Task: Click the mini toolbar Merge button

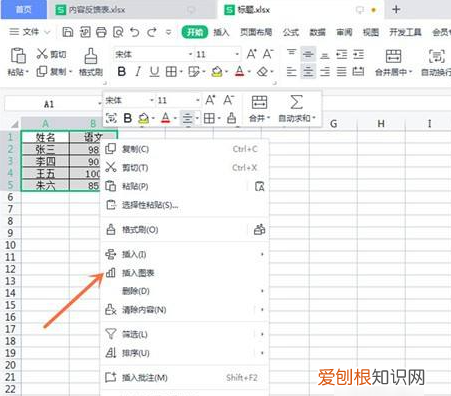Action: [x=259, y=108]
